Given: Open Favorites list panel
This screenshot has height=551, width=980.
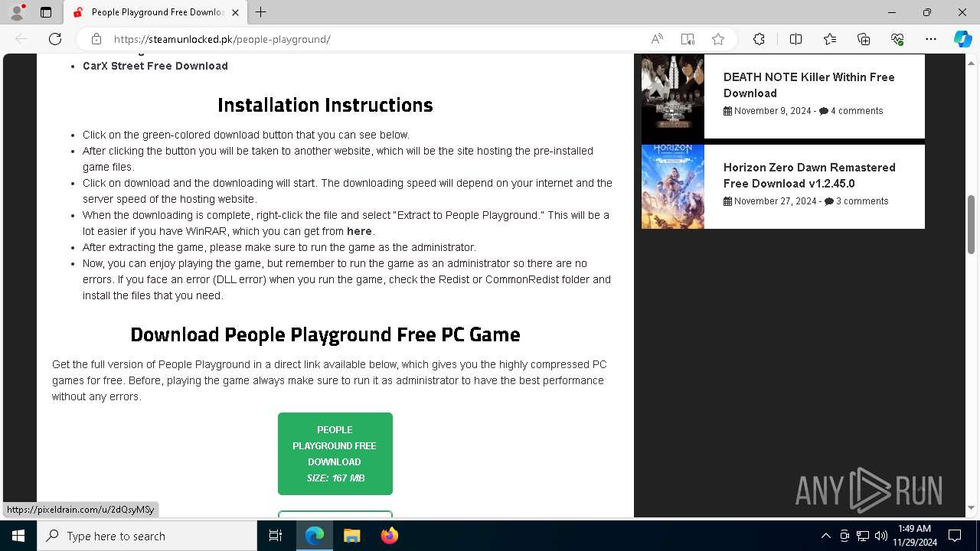Looking at the screenshot, I should pyautogui.click(x=830, y=39).
